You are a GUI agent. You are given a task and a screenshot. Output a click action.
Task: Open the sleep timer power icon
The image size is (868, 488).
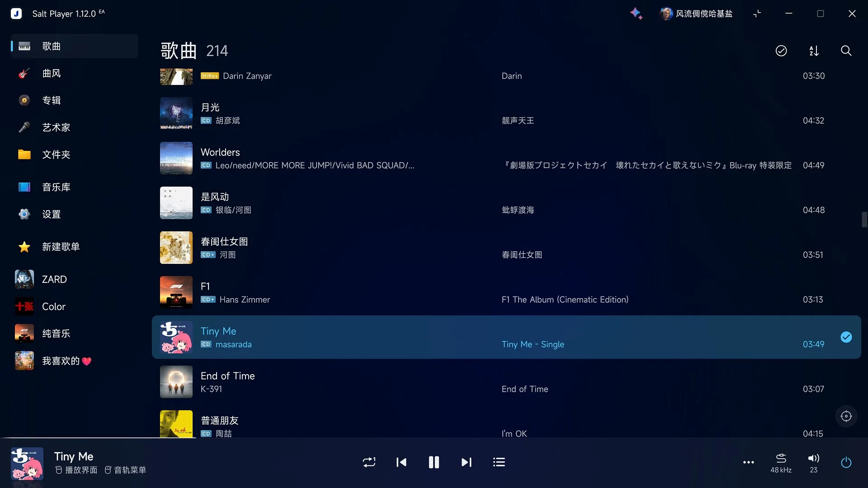click(x=846, y=462)
